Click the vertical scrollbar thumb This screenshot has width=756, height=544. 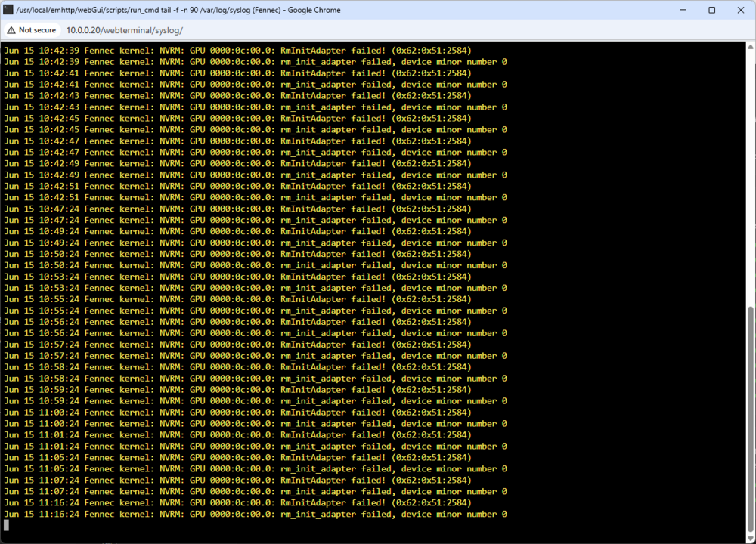(x=751, y=419)
